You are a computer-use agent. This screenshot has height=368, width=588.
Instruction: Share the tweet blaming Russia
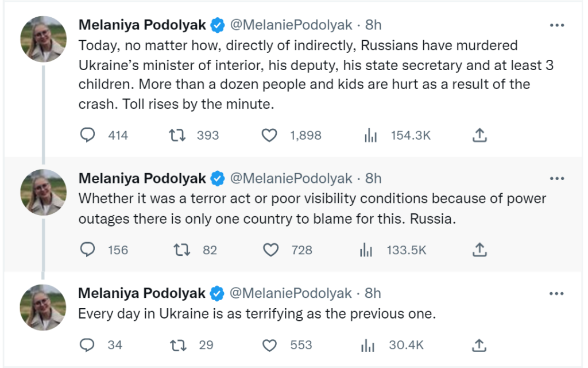(479, 250)
